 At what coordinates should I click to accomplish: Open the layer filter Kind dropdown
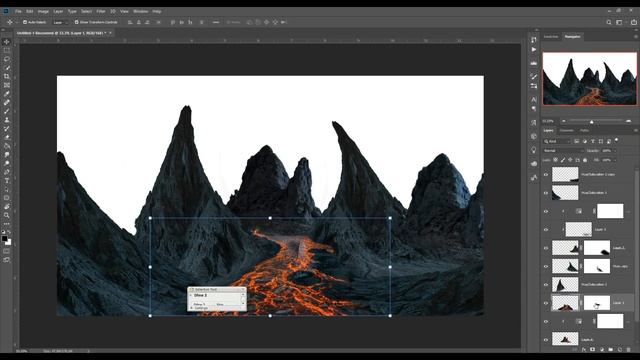pyautogui.click(x=557, y=141)
